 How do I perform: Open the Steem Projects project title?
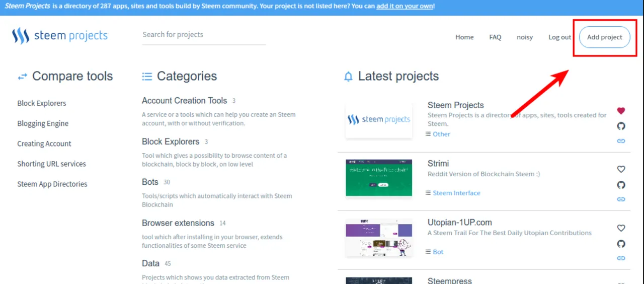tap(456, 105)
